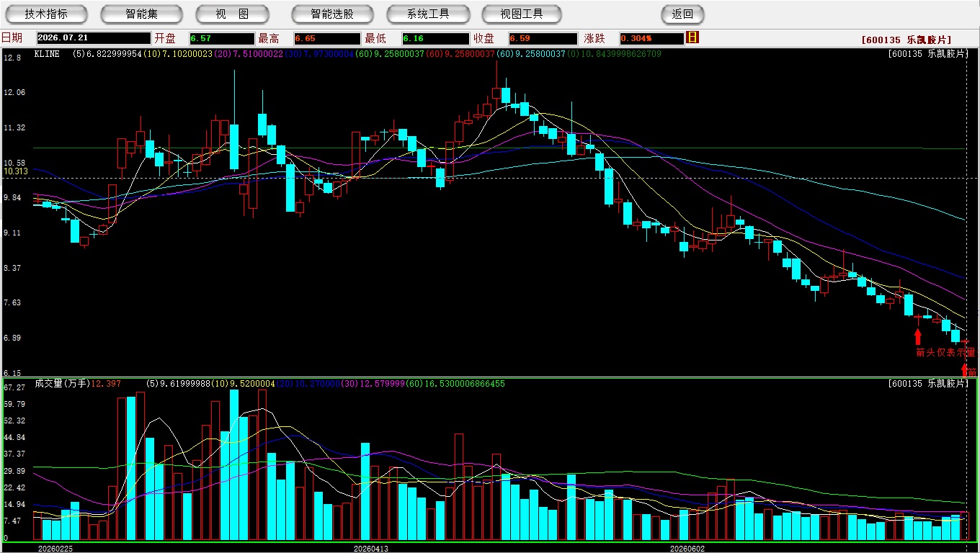Click the 20260602 date axis label
The height and width of the screenshot is (553, 980).
point(687,549)
